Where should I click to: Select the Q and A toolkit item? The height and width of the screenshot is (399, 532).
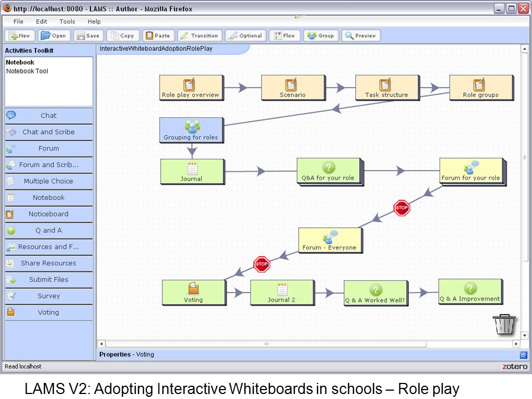[x=49, y=231]
